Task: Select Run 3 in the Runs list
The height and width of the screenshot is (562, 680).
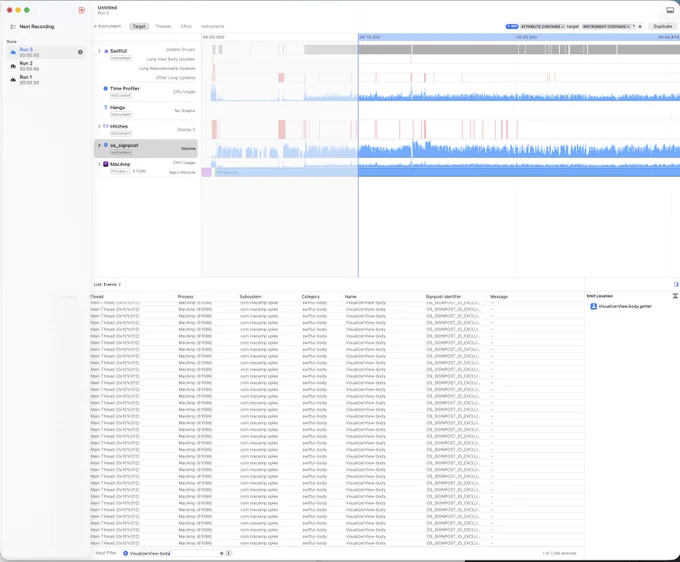Action: click(x=46, y=52)
